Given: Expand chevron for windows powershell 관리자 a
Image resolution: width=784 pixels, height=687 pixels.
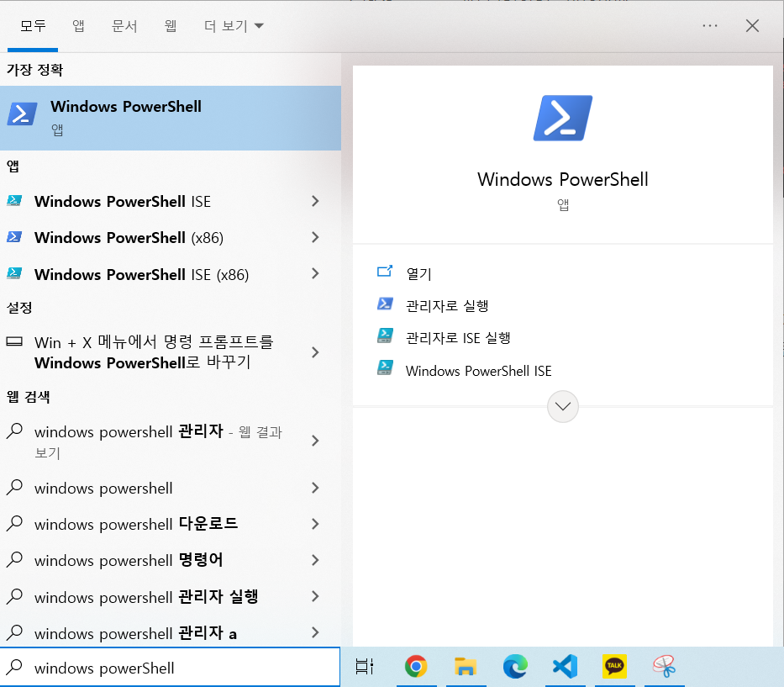Looking at the screenshot, I should pyautogui.click(x=315, y=632).
